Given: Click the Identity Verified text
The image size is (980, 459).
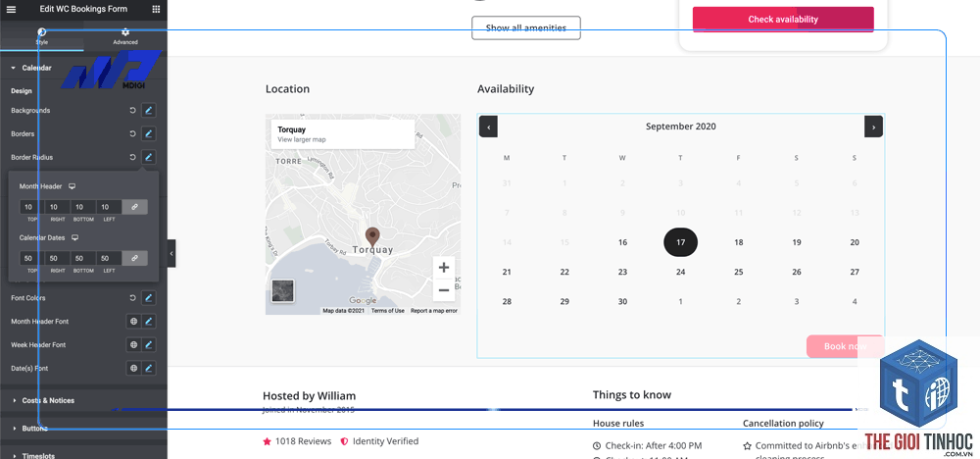Looking at the screenshot, I should (385, 441).
